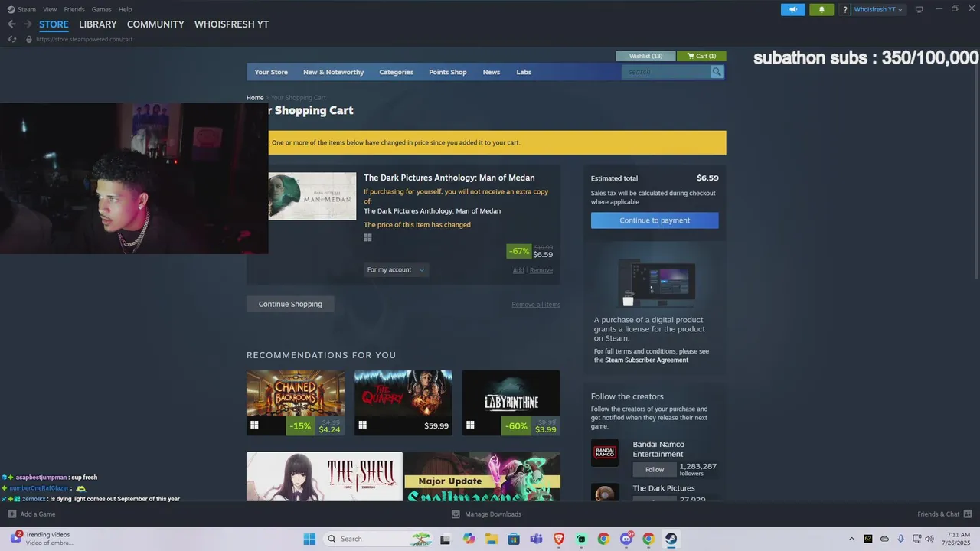Image resolution: width=980 pixels, height=551 pixels.
Task: Switch to the LIBRARY tab
Action: coord(98,24)
